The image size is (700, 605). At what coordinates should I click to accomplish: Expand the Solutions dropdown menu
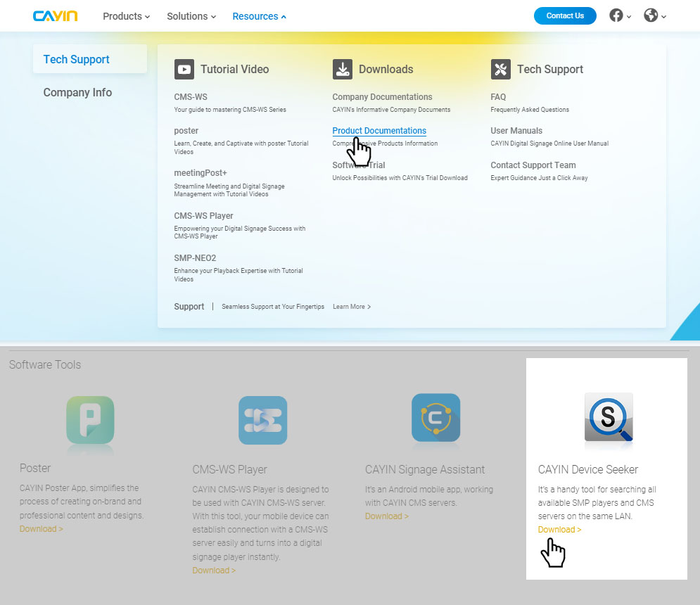191,16
